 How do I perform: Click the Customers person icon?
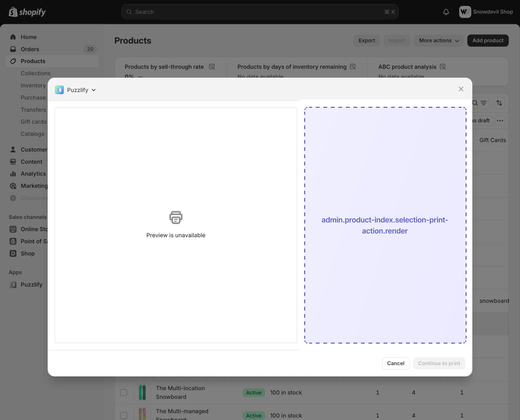click(13, 150)
